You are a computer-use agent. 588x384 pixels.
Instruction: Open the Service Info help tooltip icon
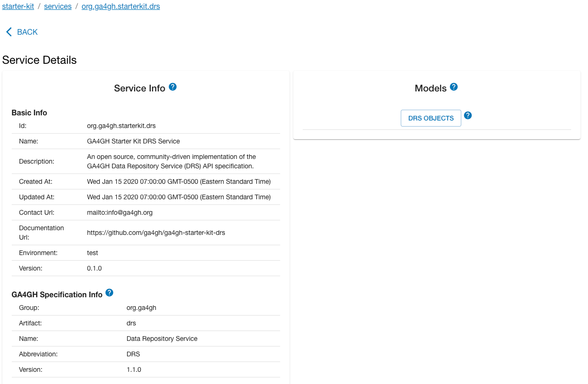(x=172, y=86)
